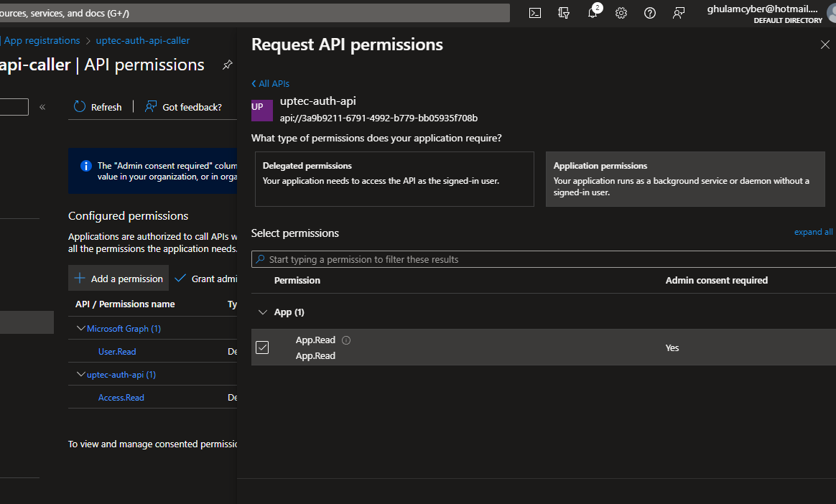The width and height of the screenshot is (836, 504).
Task: Open portal Settings gear
Action: pyautogui.click(x=621, y=13)
